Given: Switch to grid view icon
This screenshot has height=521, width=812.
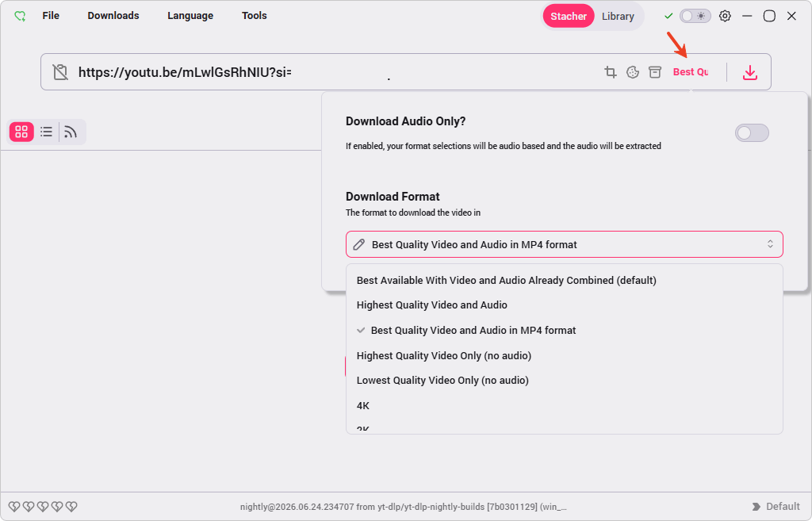Looking at the screenshot, I should (21, 132).
